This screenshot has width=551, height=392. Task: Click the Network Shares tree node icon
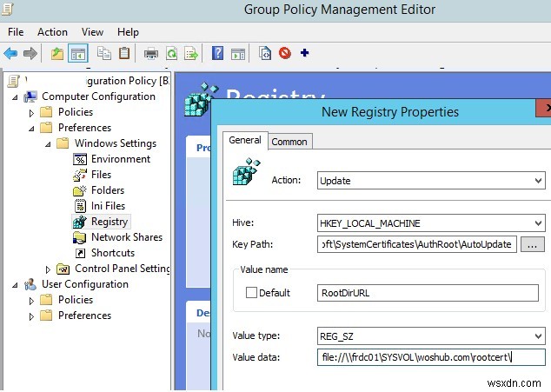coord(79,237)
